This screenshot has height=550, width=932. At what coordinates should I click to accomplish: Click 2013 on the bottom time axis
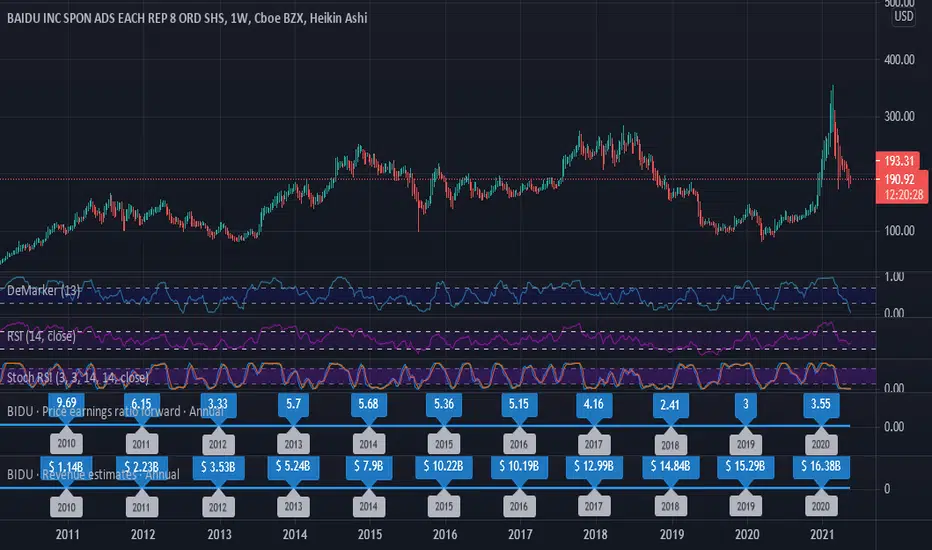pos(219,534)
